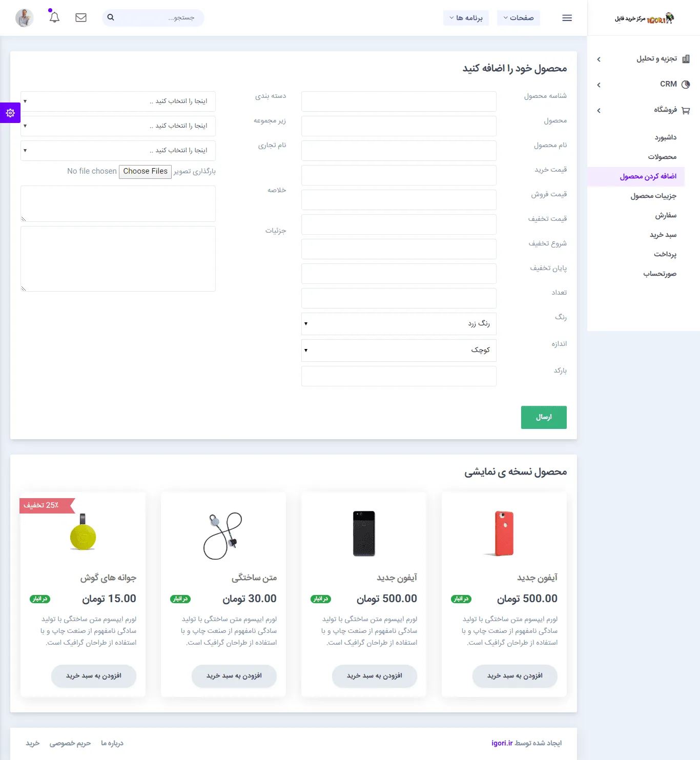Viewport: 700px width, 760px height.
Task: Open the اندازه size select dropdown
Action: (399, 351)
